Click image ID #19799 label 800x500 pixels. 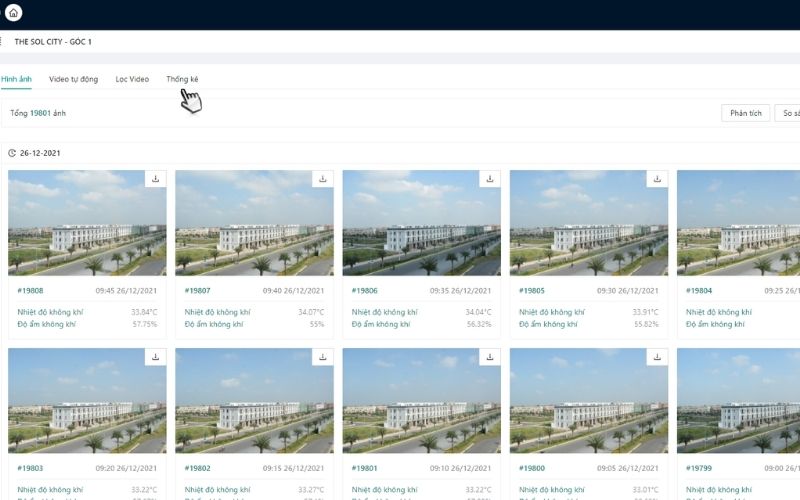click(699, 468)
